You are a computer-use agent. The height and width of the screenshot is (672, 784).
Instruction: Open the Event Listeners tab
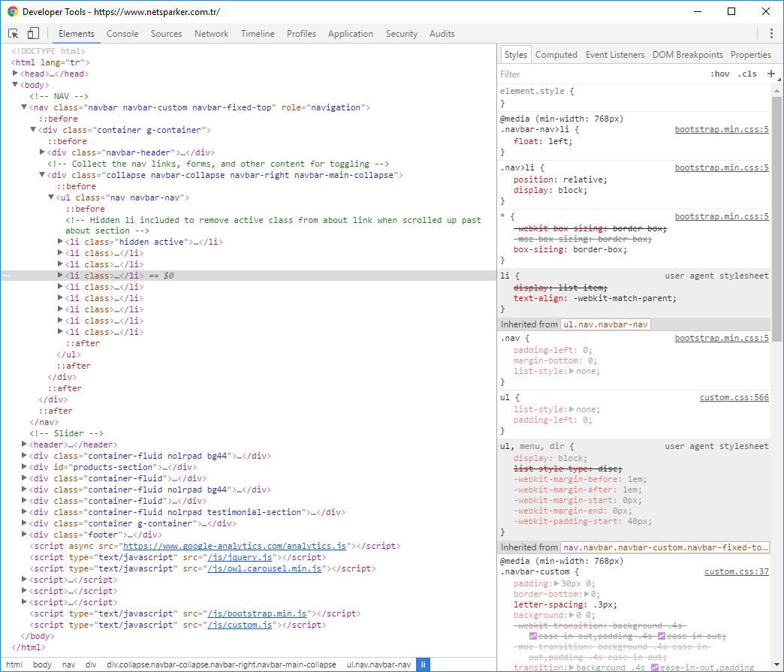(x=614, y=55)
